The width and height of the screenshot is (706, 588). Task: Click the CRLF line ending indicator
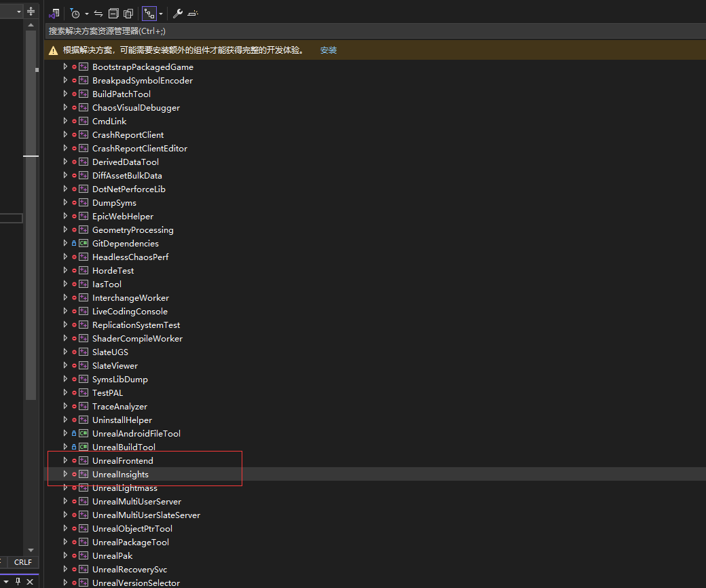click(23, 562)
